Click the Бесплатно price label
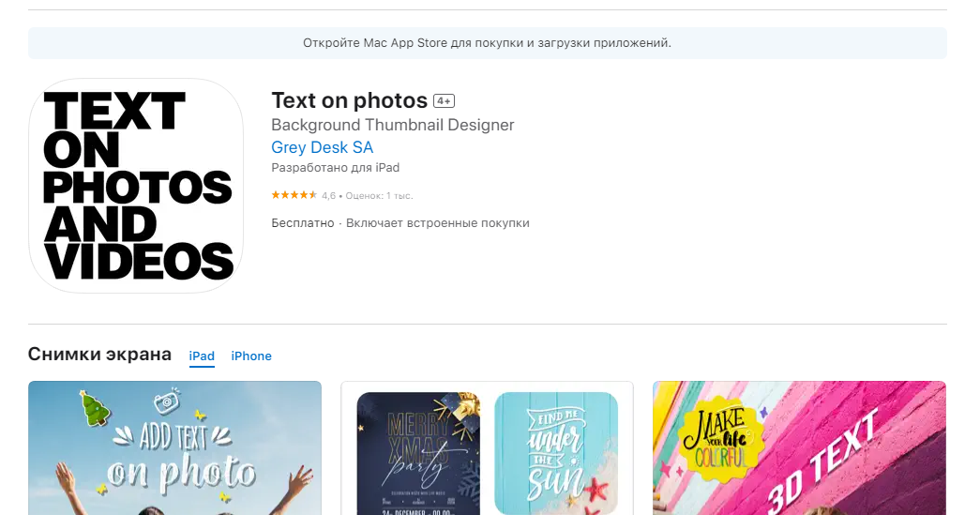This screenshot has width=980, height=515. [x=302, y=223]
